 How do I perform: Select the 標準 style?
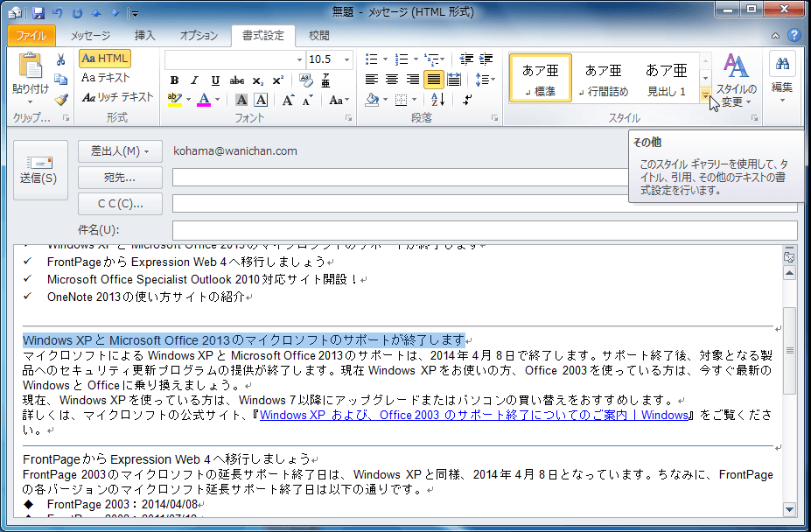541,78
